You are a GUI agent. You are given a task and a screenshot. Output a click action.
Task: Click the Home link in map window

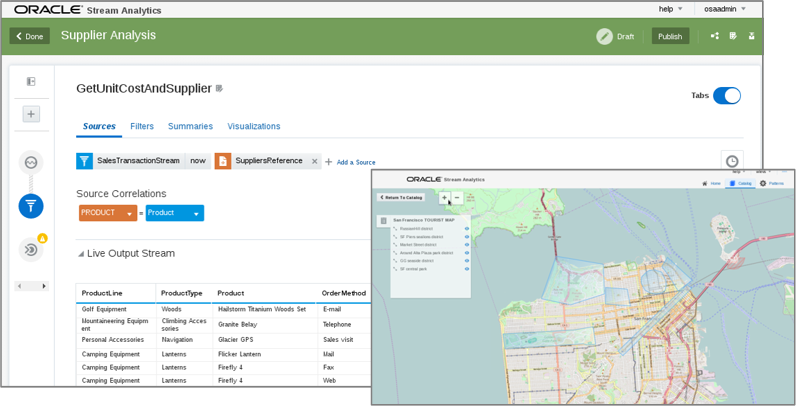[x=716, y=184]
